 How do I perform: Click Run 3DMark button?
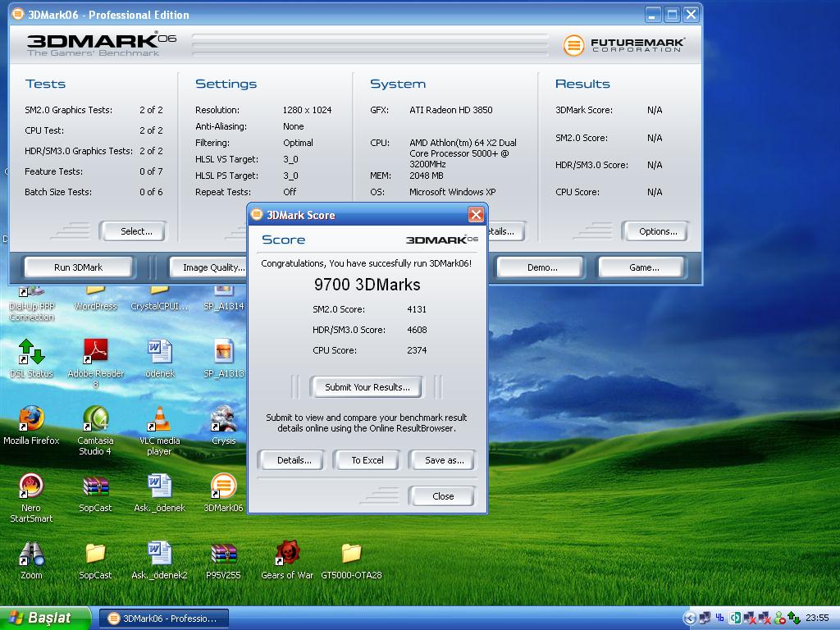pyautogui.click(x=78, y=267)
